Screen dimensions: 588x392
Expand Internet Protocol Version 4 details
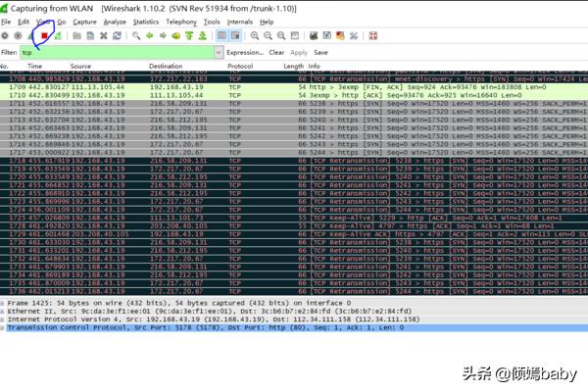2,319
